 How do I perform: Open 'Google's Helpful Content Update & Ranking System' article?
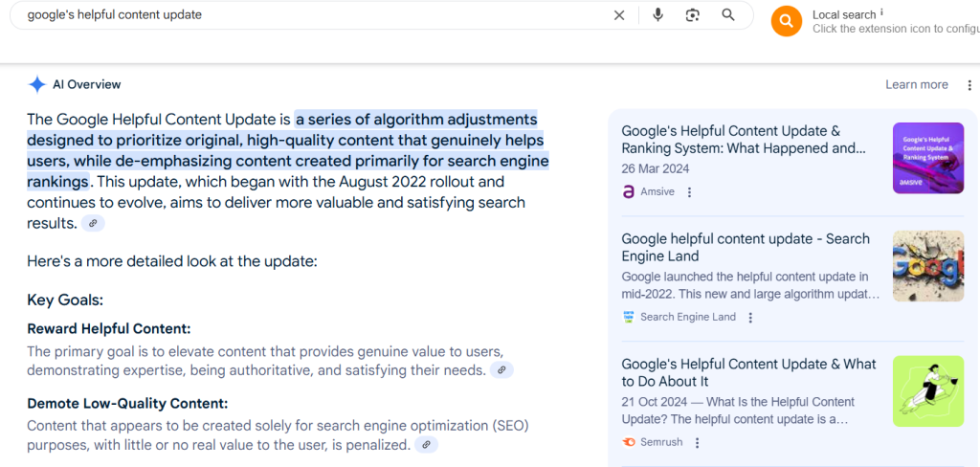tap(744, 140)
